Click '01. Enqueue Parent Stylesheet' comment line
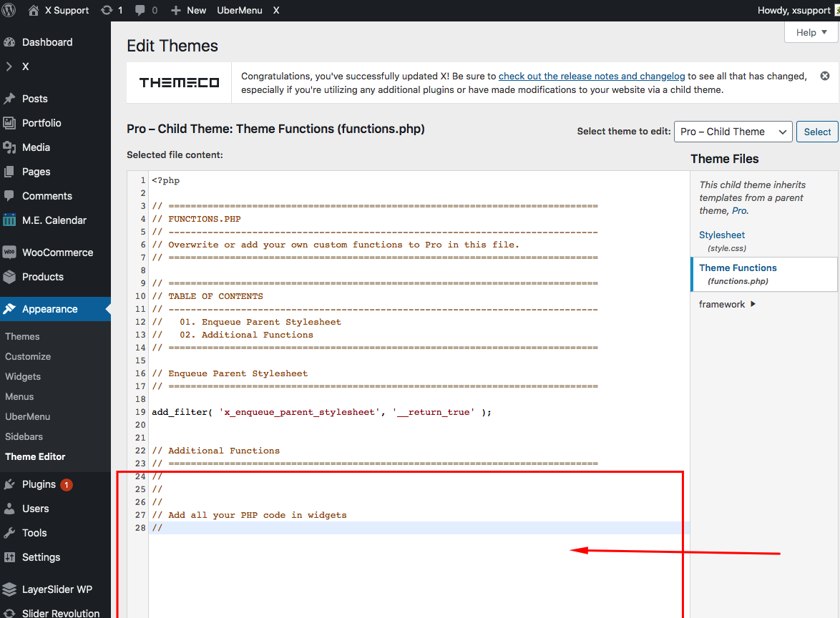Image resolution: width=840 pixels, height=618 pixels. pos(260,322)
